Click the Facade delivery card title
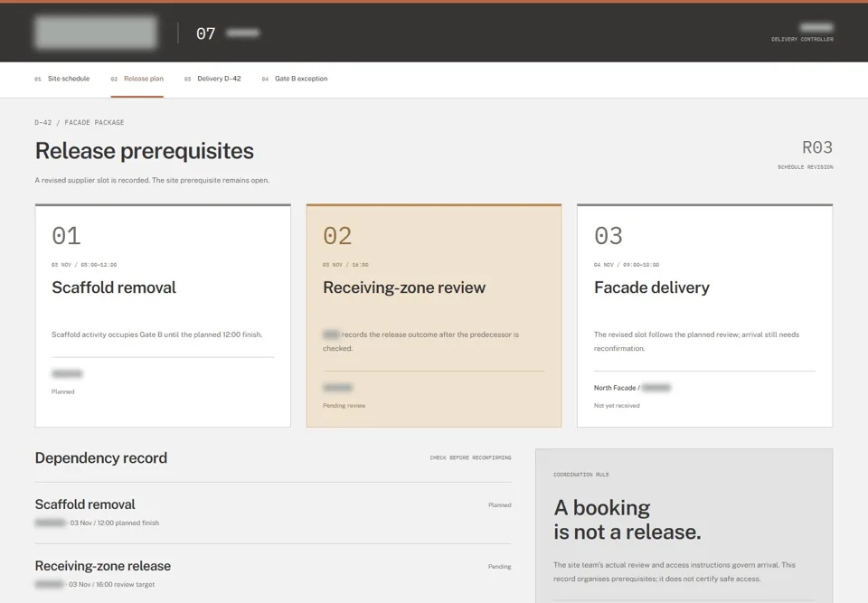 click(x=652, y=287)
